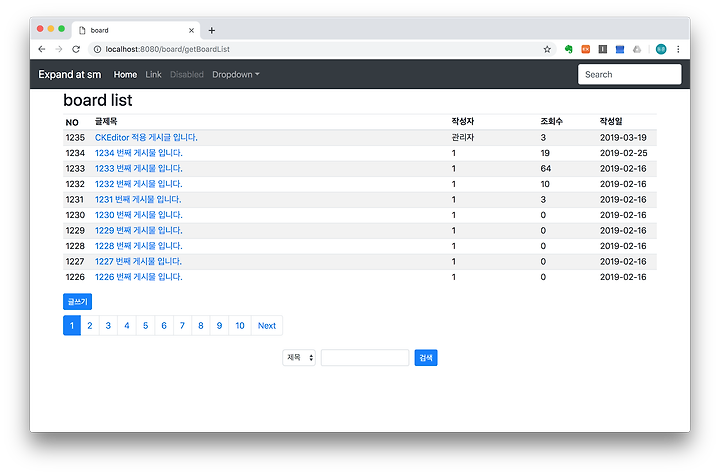Click the address bar URL
Screen dimensions: 720x475
pyautogui.click(x=168, y=49)
